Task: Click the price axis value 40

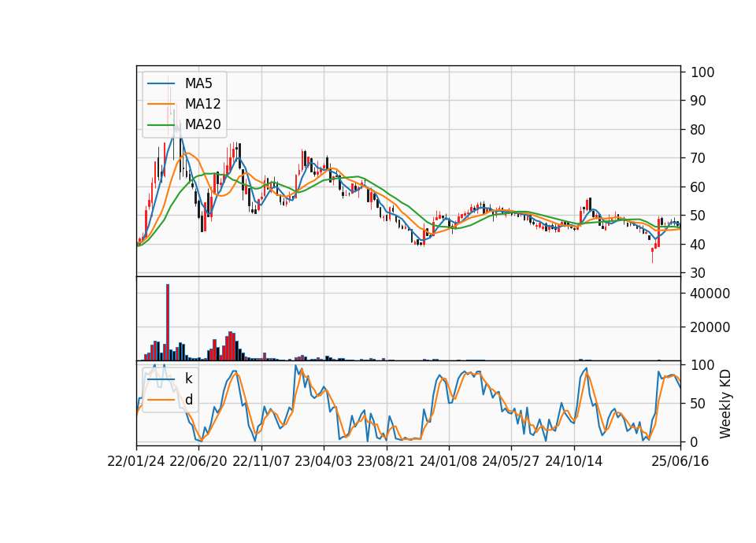Action: point(699,244)
